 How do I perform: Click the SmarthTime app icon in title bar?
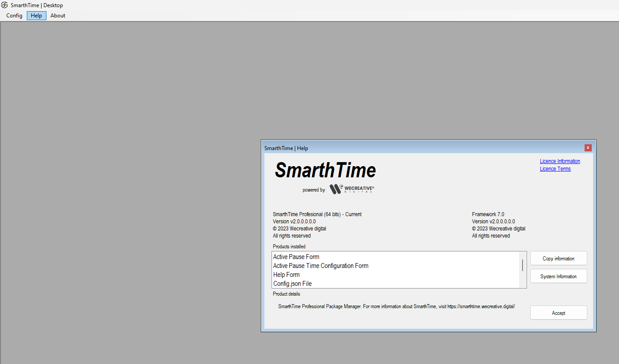tap(4, 5)
